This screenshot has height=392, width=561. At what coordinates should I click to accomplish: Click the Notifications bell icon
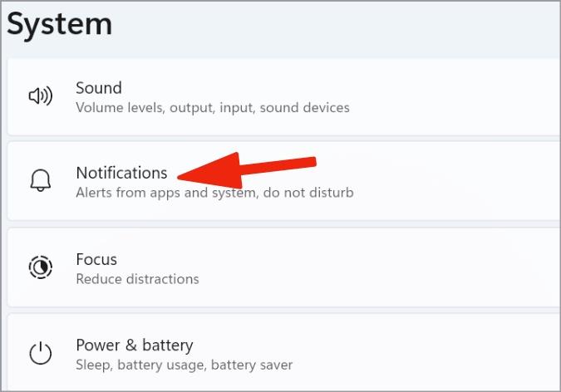click(x=41, y=180)
